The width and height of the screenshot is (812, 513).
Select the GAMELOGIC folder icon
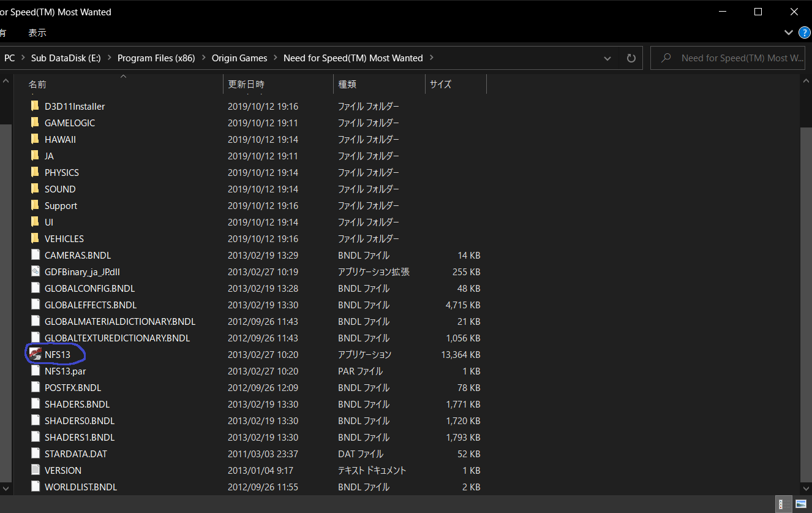pos(35,123)
